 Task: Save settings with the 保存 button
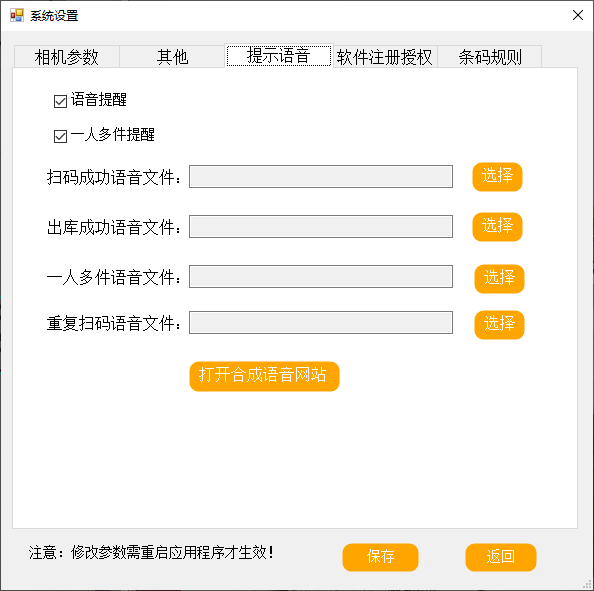(380, 557)
